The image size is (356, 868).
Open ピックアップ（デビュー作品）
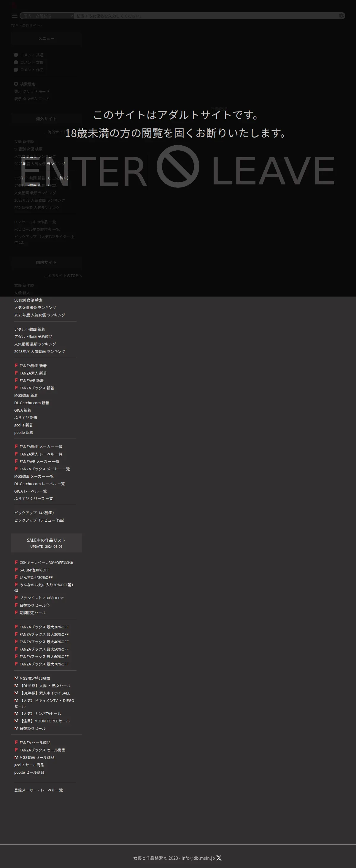coord(40,520)
